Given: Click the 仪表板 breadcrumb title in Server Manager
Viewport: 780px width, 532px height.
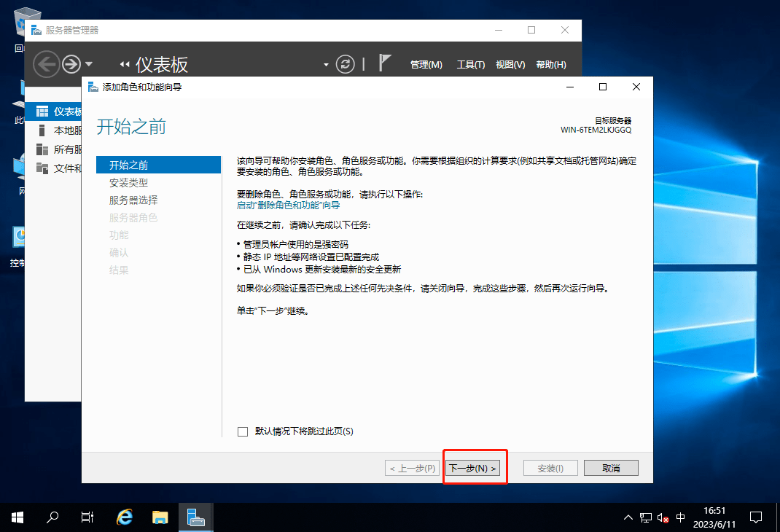Looking at the screenshot, I should (162, 65).
